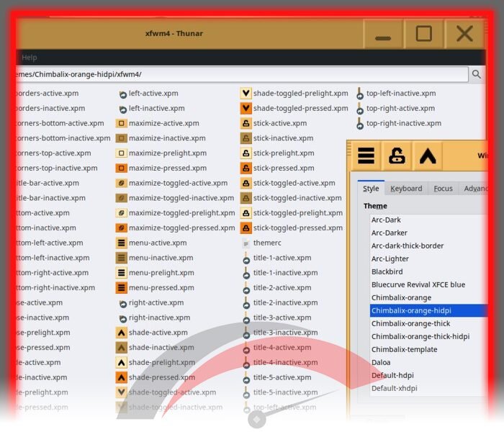This screenshot has width=504, height=432.
Task: Select file maximize-toggled-inactive.xpm
Action: (181, 198)
